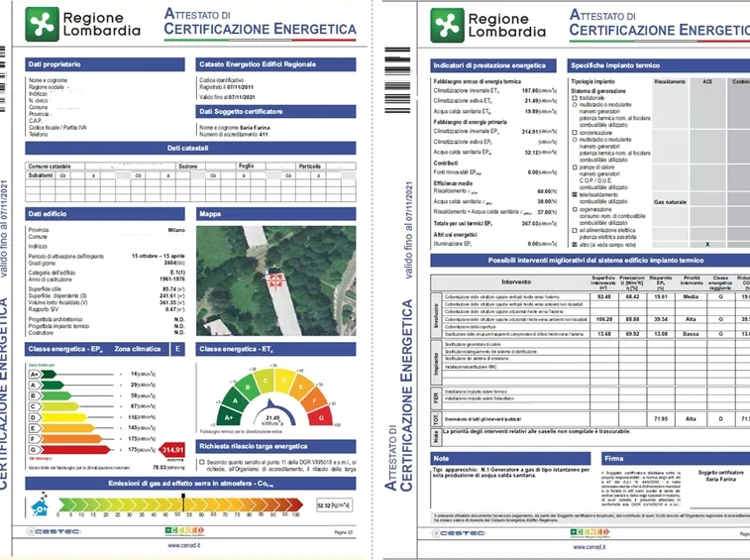The image size is (750, 560).
Task: Click the 'Gas naturale' cell in the impianto table
Action: 670,202
